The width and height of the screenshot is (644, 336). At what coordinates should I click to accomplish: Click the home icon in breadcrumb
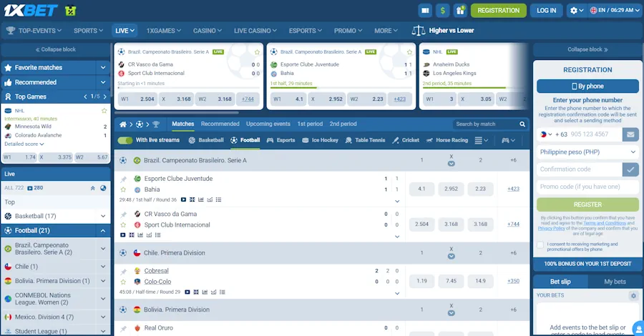coord(123,124)
